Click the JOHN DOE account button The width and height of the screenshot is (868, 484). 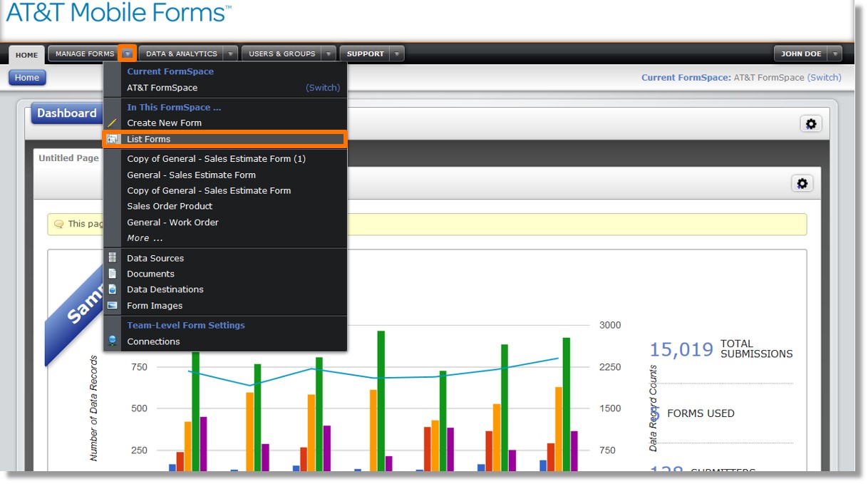tap(801, 53)
